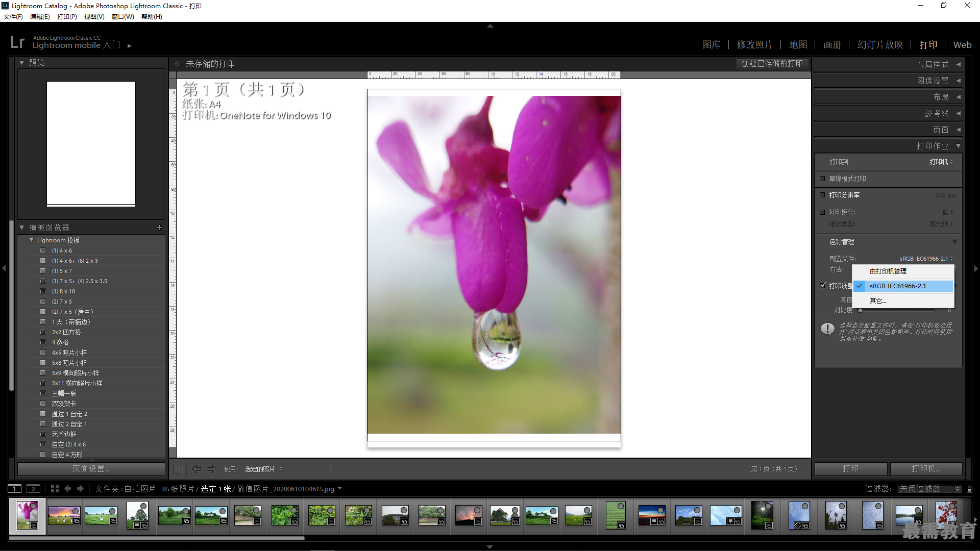Image resolution: width=980 pixels, height=551 pixels.
Task: Switch to the 图库 module
Action: pos(712,45)
